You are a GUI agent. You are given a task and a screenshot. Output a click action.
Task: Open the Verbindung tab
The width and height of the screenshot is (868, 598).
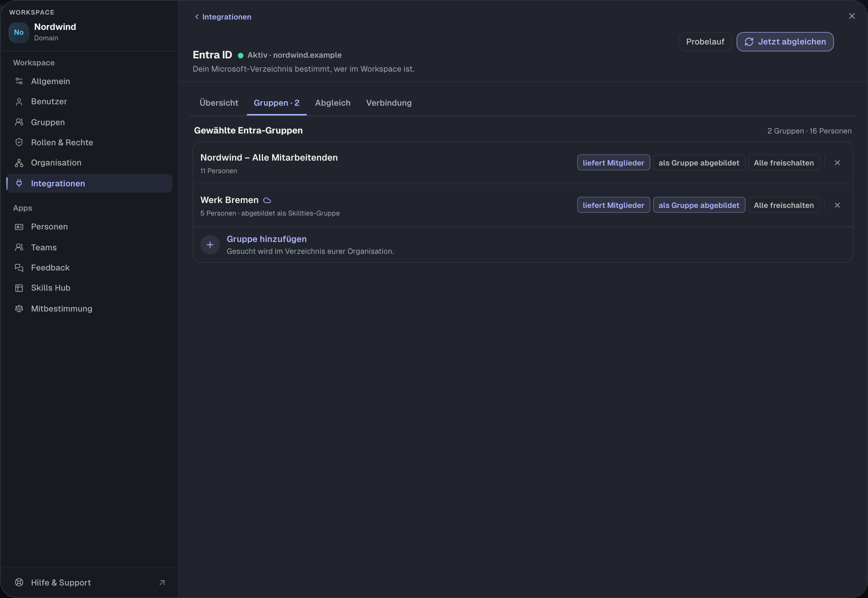click(389, 103)
